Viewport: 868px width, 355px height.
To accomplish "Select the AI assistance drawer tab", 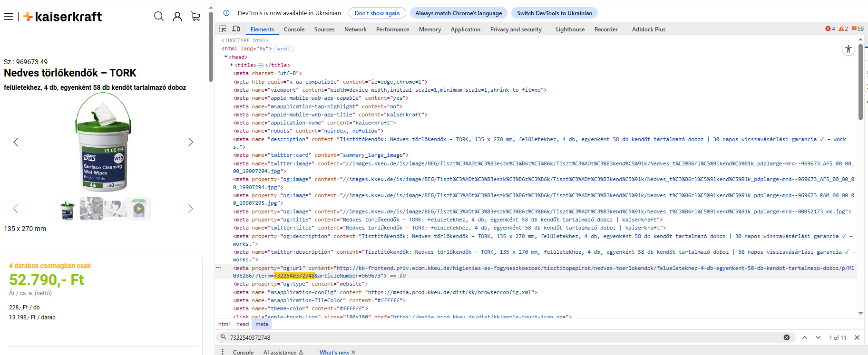I will 283,352.
